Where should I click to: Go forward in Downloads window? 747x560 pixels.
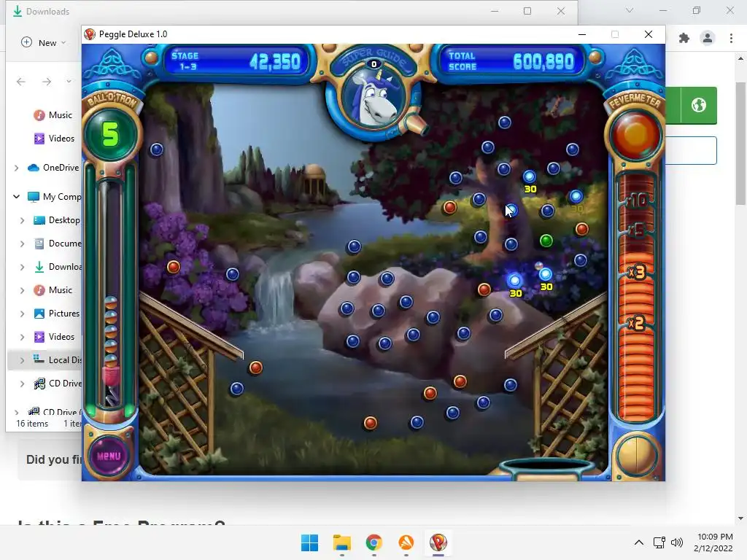47,82
